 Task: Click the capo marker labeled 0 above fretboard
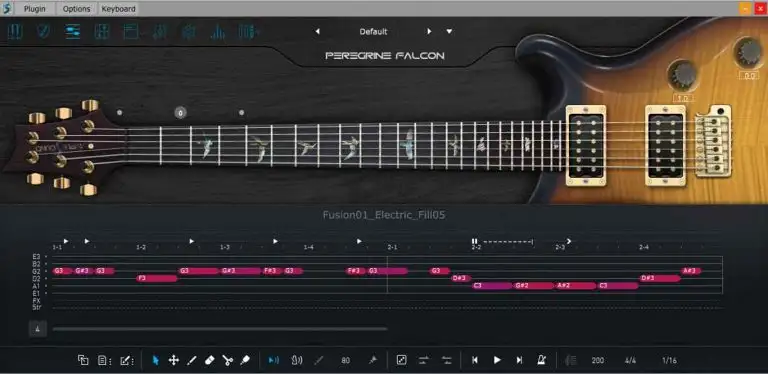[x=180, y=113]
